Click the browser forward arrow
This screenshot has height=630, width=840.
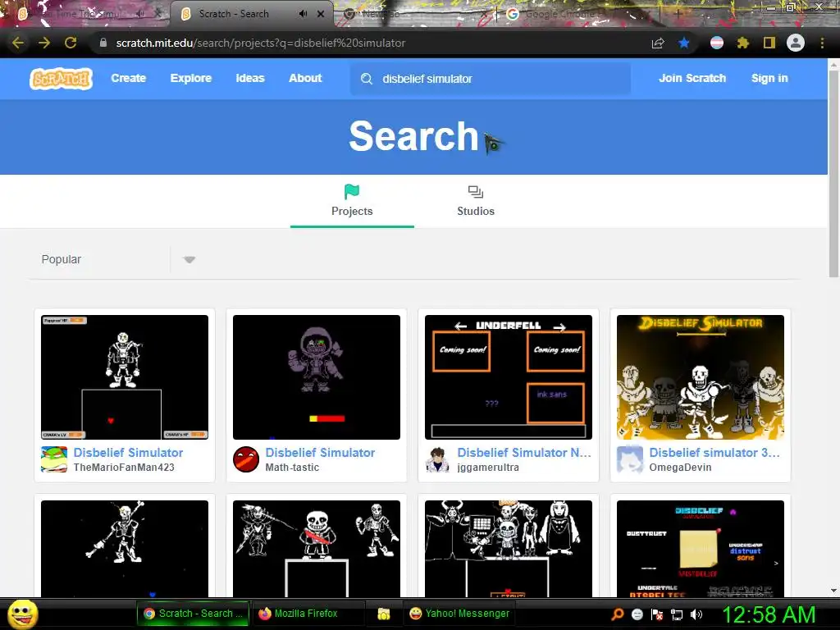tap(44, 43)
